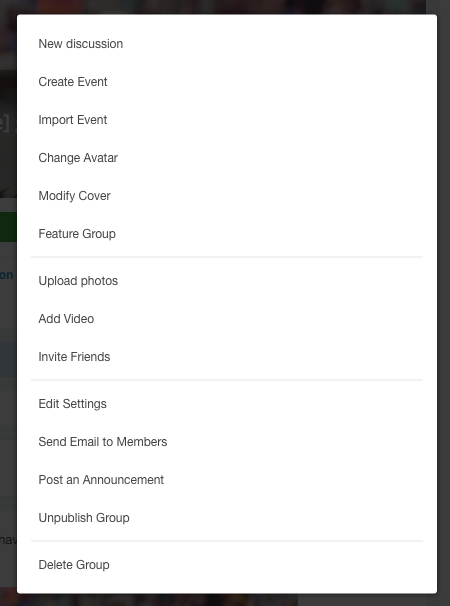Open Import Event entry
This screenshot has height=606, width=450.
(x=227, y=120)
